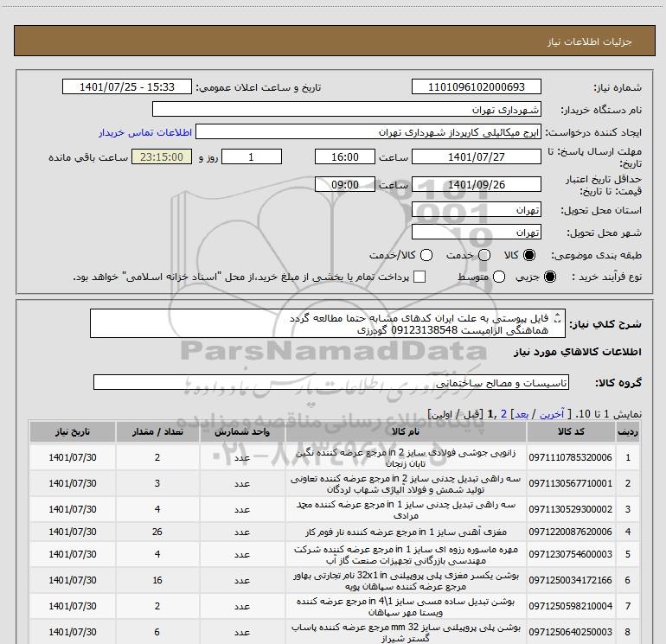
Task: Open page 2 of the items list
Action: (503, 414)
